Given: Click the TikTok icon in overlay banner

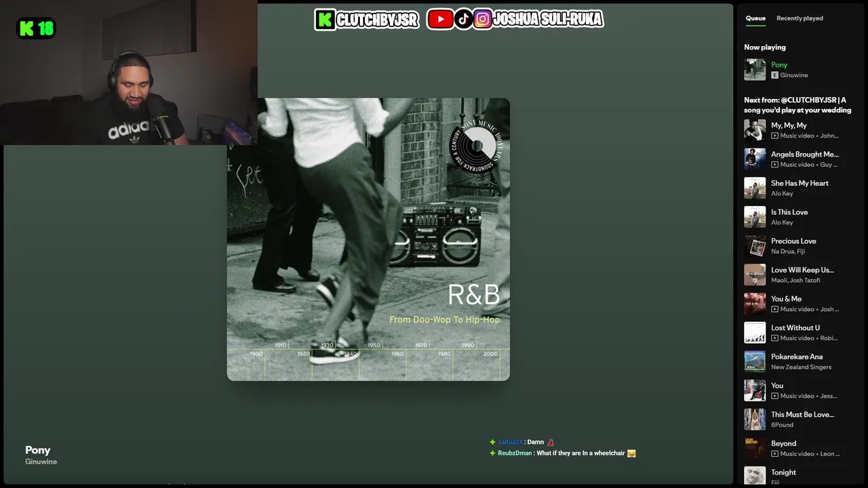Looking at the screenshot, I should [x=463, y=19].
